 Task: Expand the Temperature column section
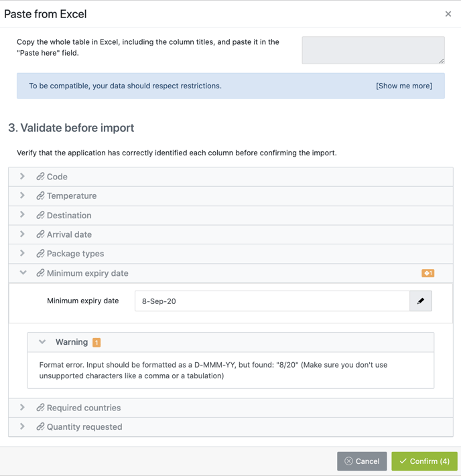[x=23, y=196]
